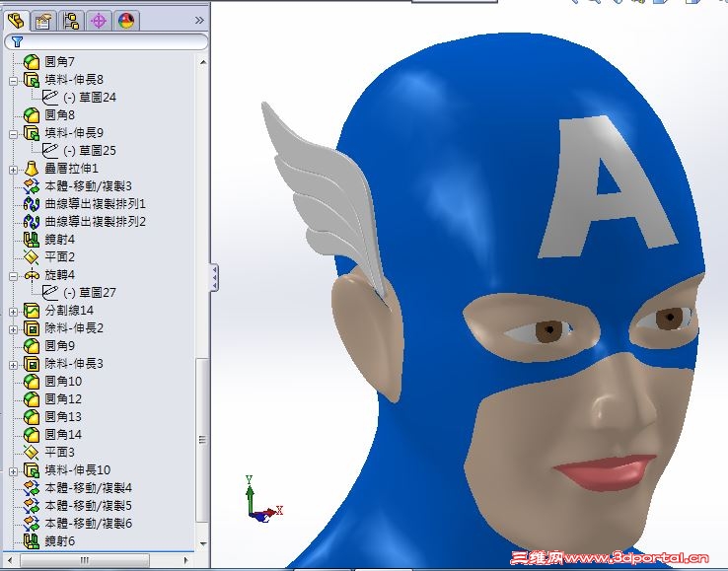Select sketch icon of 草圖24
The width and height of the screenshot is (728, 571).
pos(49,98)
